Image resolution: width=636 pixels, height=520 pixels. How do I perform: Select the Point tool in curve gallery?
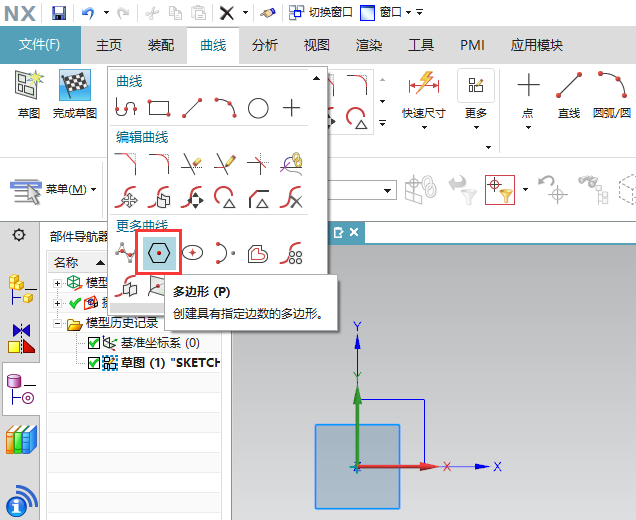(291, 108)
